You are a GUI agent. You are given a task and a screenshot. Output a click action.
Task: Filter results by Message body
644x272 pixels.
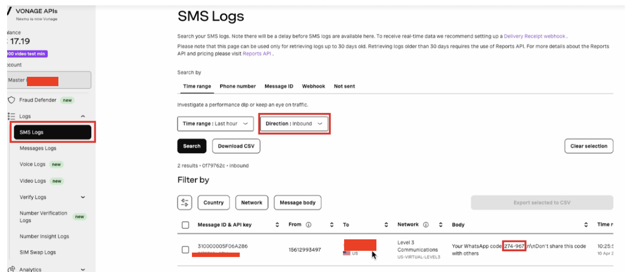click(298, 203)
